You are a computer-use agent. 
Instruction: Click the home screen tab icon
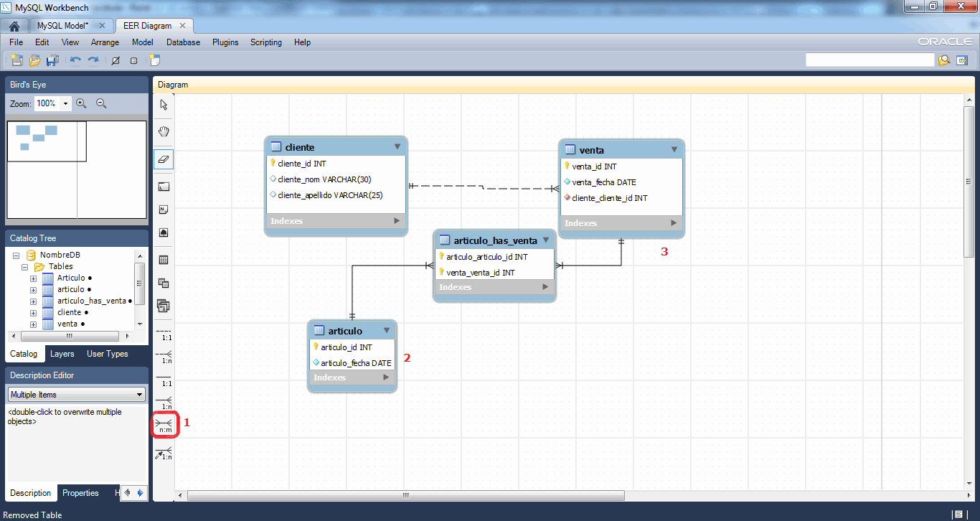click(x=14, y=26)
